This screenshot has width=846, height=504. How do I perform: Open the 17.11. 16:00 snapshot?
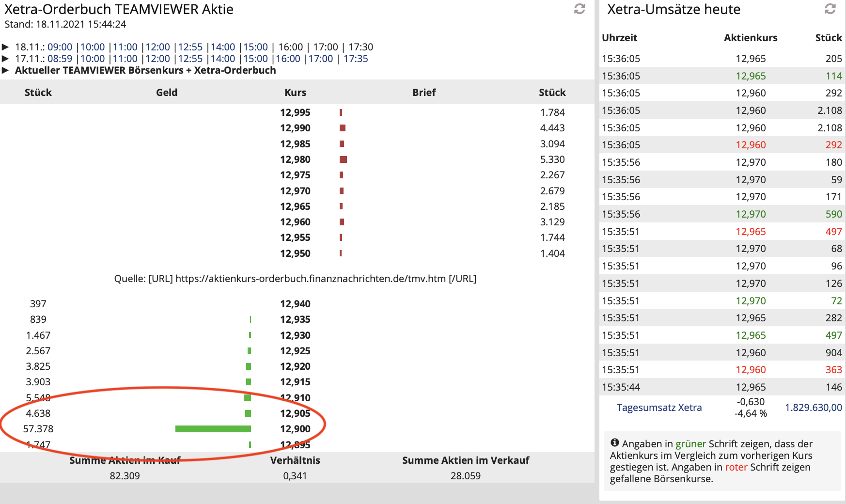pos(288,59)
